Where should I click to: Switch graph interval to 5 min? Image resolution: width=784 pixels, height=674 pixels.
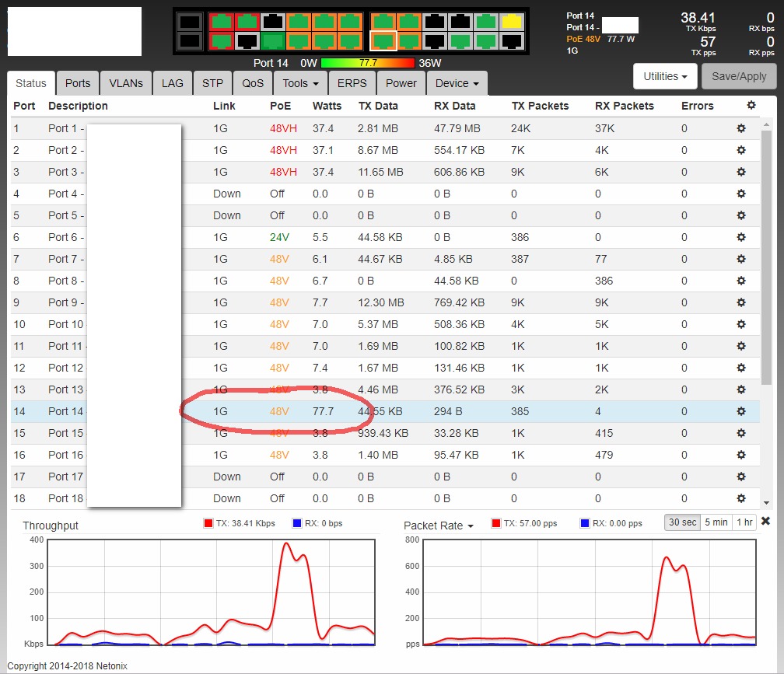716,522
